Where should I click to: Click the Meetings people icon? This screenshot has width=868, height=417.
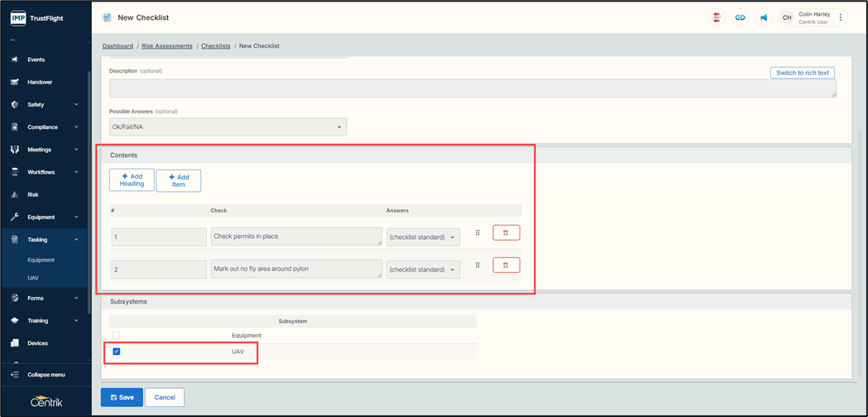(x=15, y=150)
